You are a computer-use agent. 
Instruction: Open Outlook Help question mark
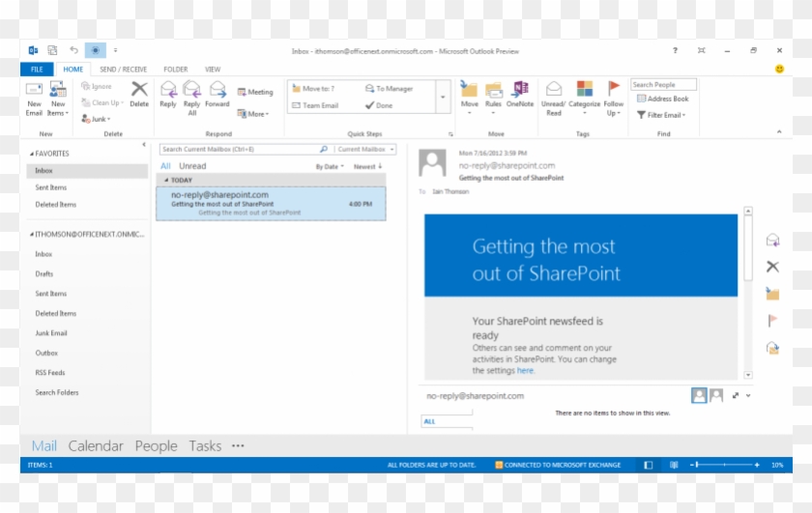pyautogui.click(x=675, y=50)
